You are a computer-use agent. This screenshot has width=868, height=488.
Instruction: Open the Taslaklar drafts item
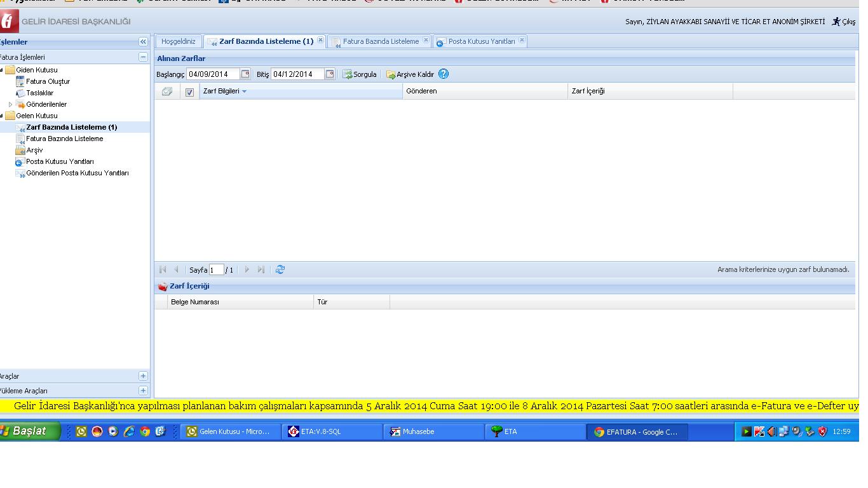click(39, 93)
